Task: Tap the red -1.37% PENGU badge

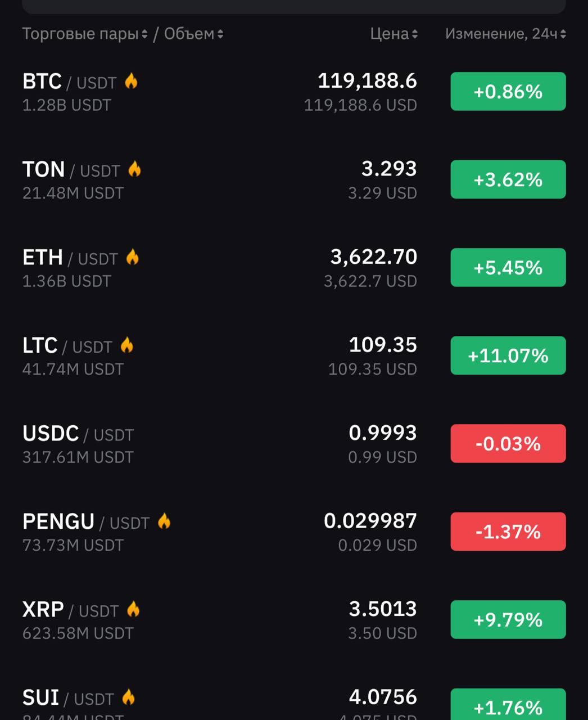Action: tap(508, 532)
